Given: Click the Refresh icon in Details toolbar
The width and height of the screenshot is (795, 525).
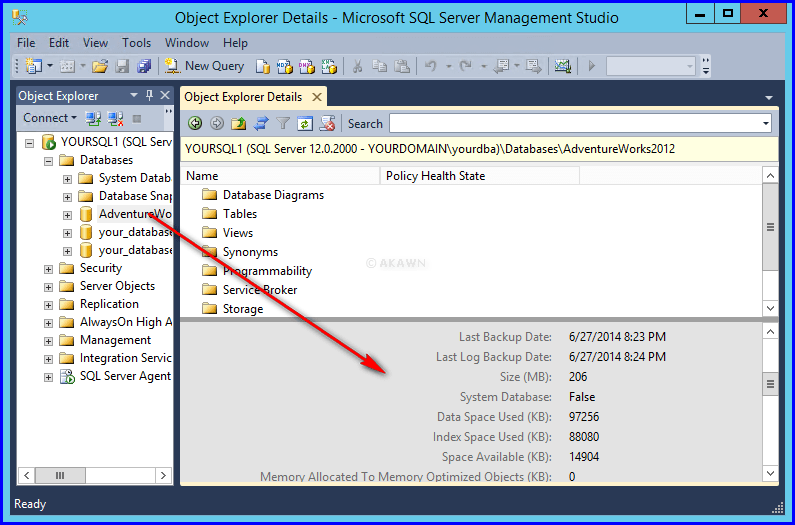Looking at the screenshot, I should (305, 123).
